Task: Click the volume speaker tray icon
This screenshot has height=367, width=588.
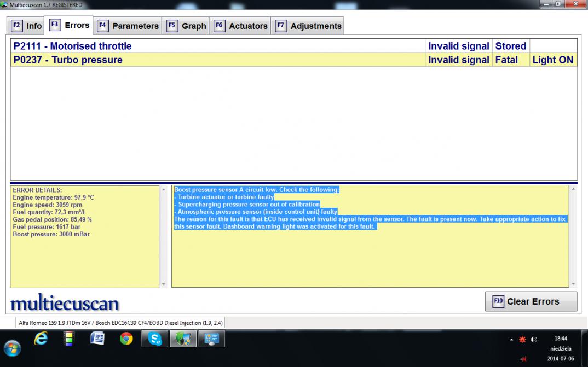Action: pyautogui.click(x=534, y=339)
